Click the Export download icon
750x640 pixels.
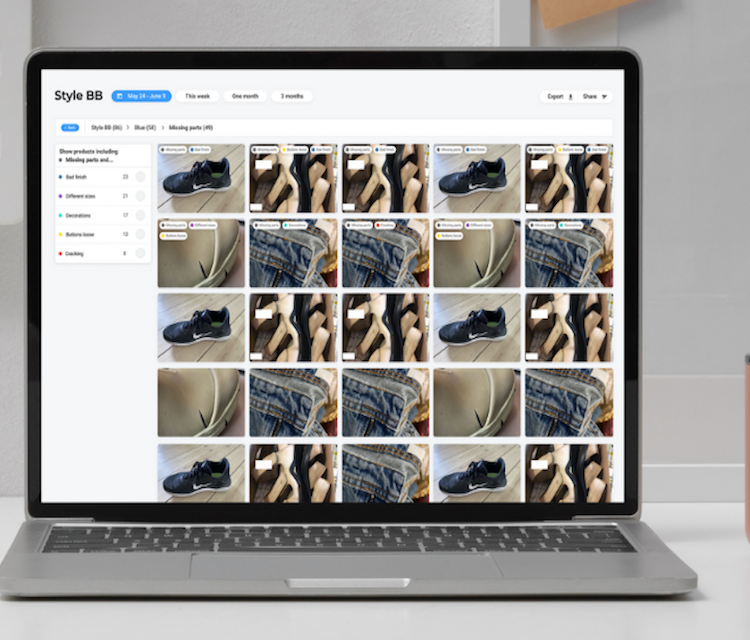pos(570,97)
